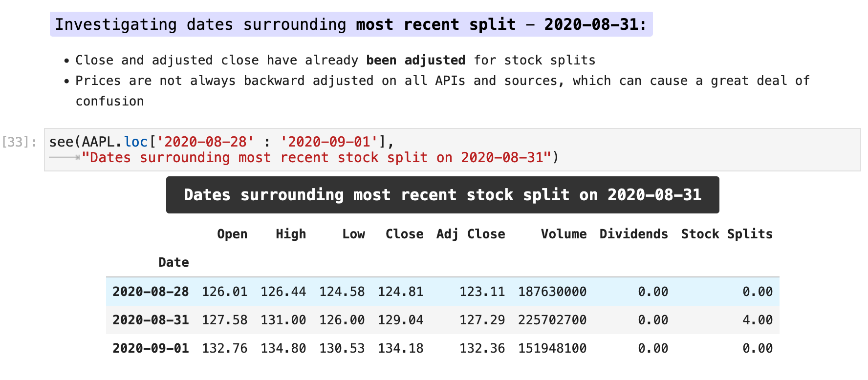Screen dimensions: 868x380
Task: Click Adj Close value 132.36
Action: coord(482,348)
